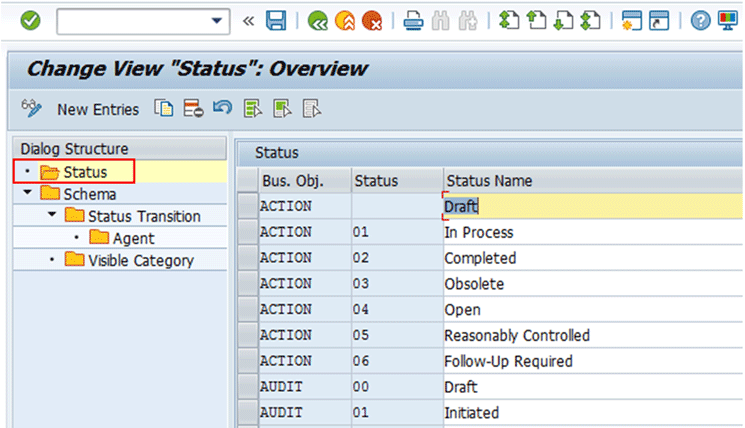The height and width of the screenshot is (428, 745).
Task: Click the Undo Change icon
Action: point(223,109)
